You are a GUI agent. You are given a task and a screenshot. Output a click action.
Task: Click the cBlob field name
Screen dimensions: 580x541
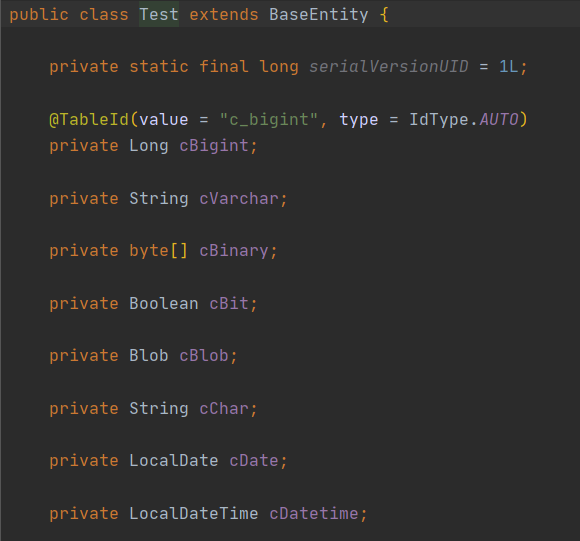coord(204,356)
